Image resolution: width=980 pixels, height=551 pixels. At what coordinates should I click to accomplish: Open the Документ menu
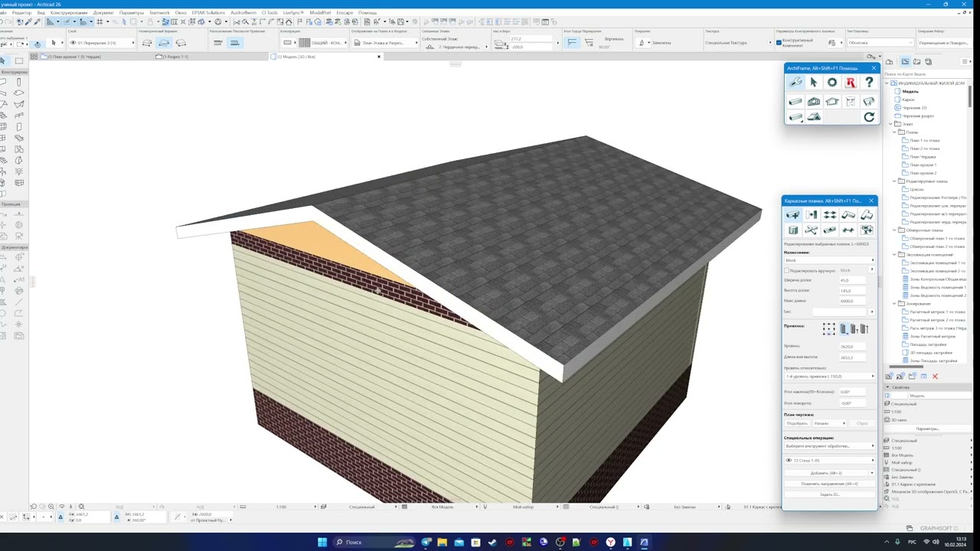coord(103,13)
